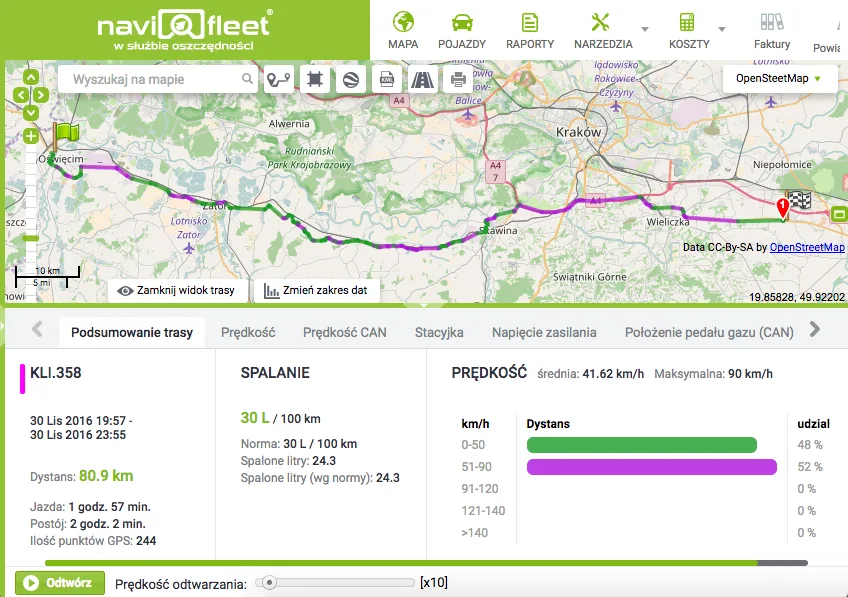Click the XML export icon
Image resolution: width=848 pixels, height=597 pixels.
[387, 80]
